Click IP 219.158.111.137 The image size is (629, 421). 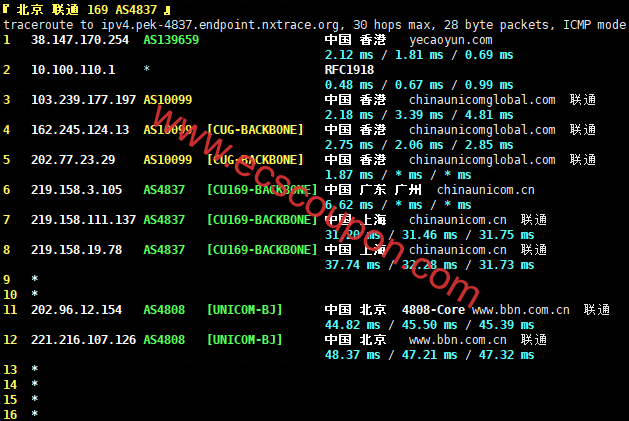83,220
